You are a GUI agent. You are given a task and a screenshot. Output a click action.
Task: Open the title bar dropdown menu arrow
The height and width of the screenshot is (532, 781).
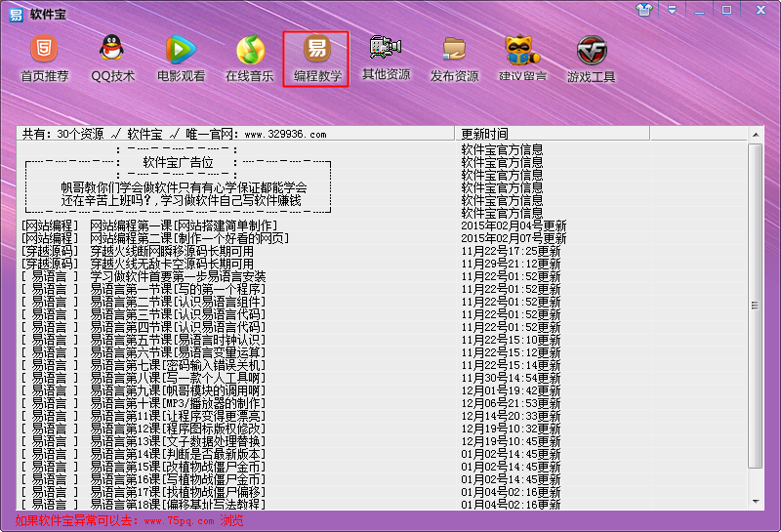pyautogui.click(x=672, y=10)
